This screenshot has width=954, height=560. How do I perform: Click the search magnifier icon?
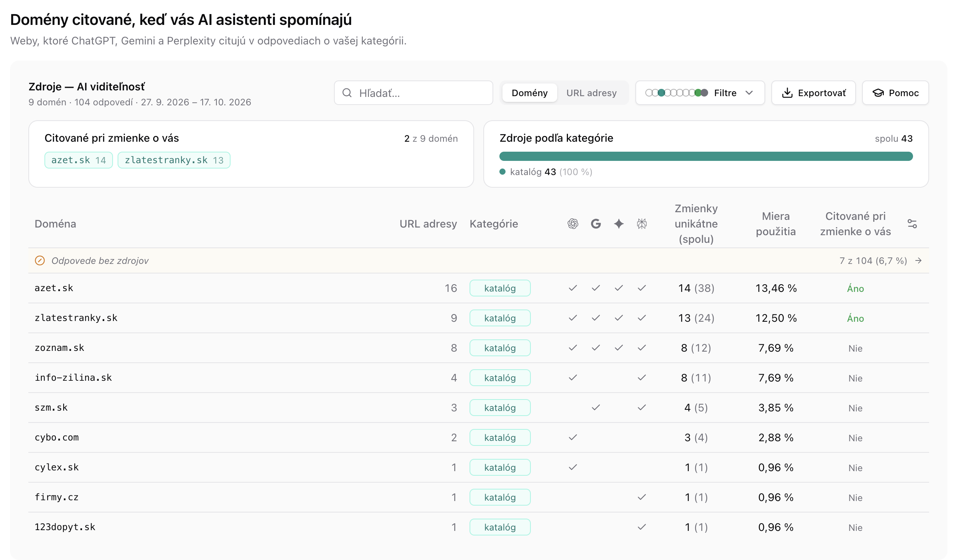[x=347, y=93]
